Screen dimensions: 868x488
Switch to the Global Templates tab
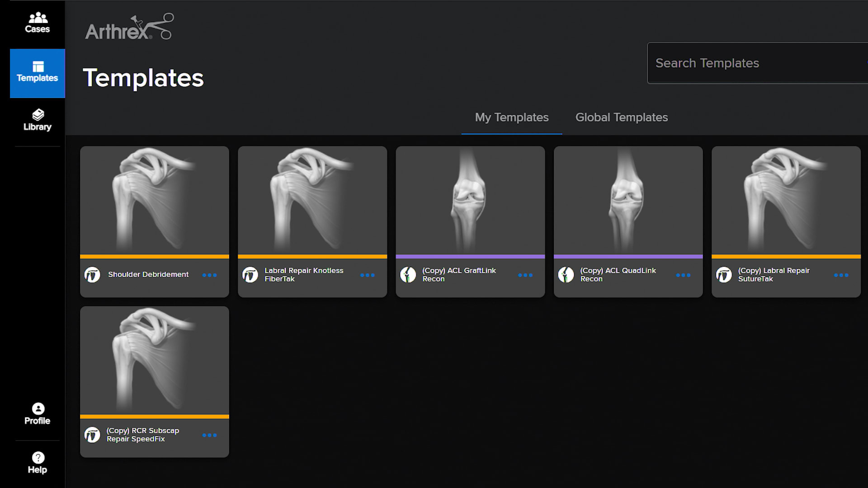click(621, 117)
